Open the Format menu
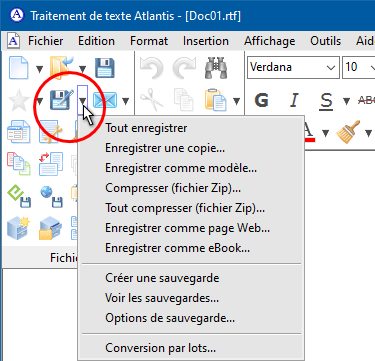This screenshot has height=361, width=375. pyautogui.click(x=149, y=41)
